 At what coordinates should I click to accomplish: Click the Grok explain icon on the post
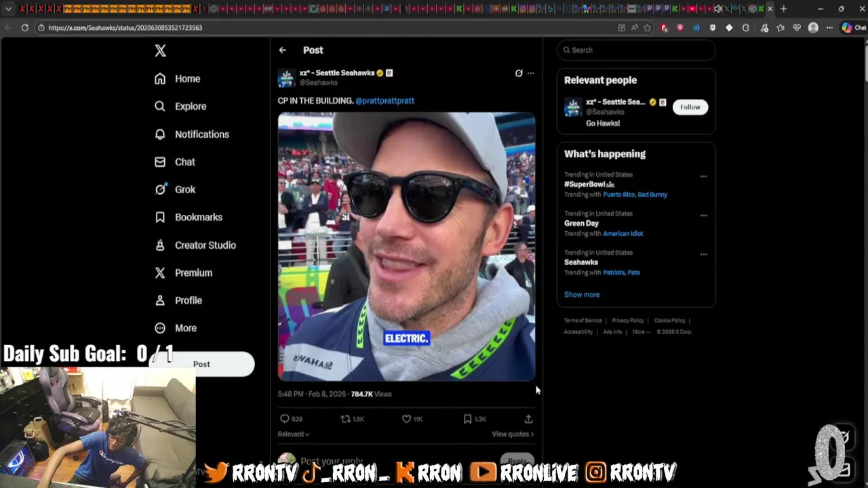point(519,73)
